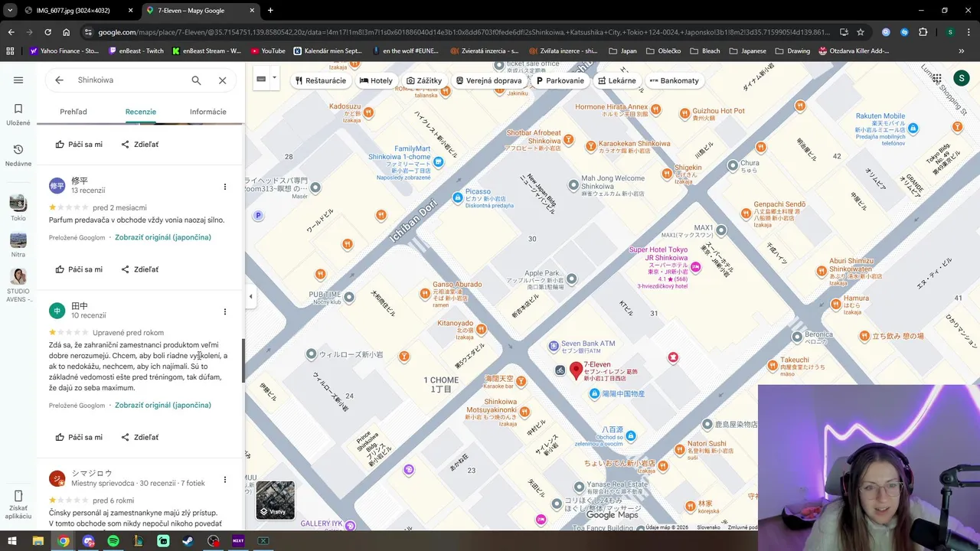Viewport: 980px width, 551px height.
Task: Reload the page in Chrome
Action: point(47,32)
